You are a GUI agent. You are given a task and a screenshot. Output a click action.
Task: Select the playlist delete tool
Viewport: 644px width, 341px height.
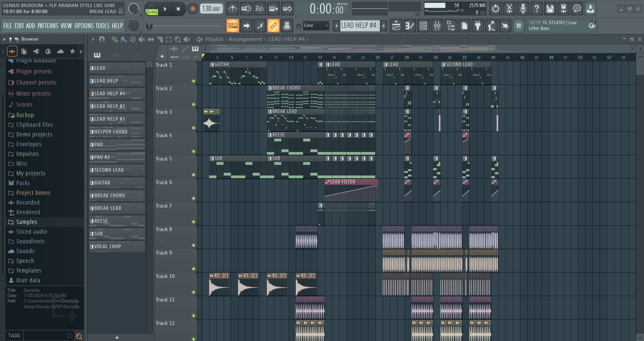coord(133,39)
